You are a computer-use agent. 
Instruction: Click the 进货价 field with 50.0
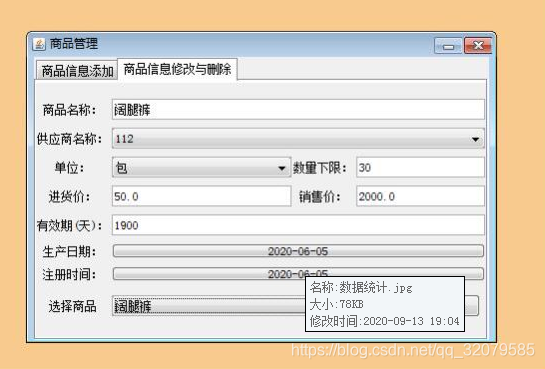tap(201, 196)
